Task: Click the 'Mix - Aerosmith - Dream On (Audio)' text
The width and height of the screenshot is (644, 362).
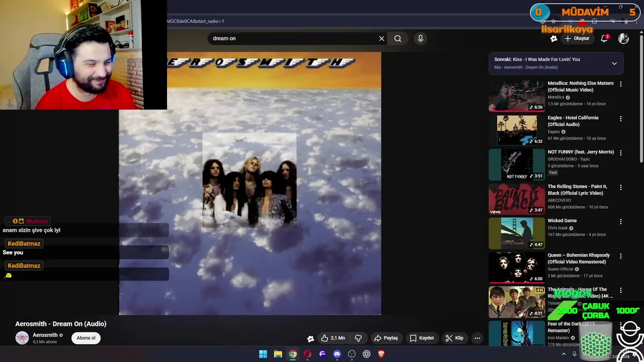Action: point(526,67)
